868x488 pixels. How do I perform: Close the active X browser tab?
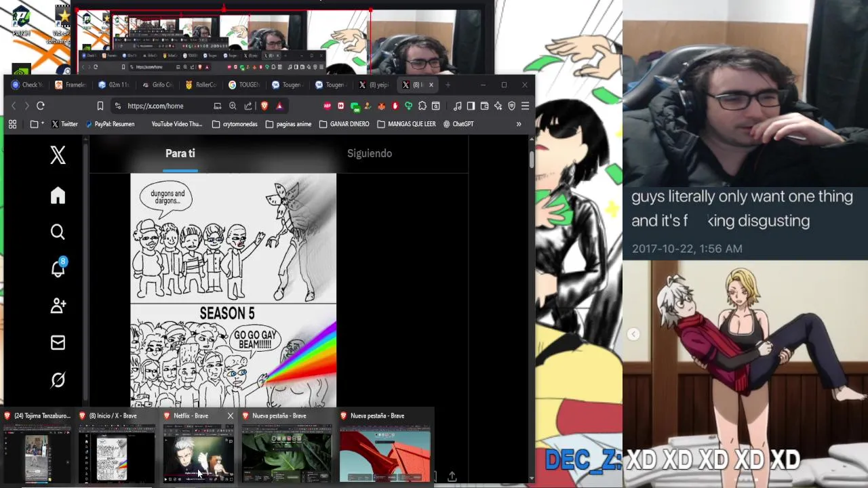tap(431, 85)
